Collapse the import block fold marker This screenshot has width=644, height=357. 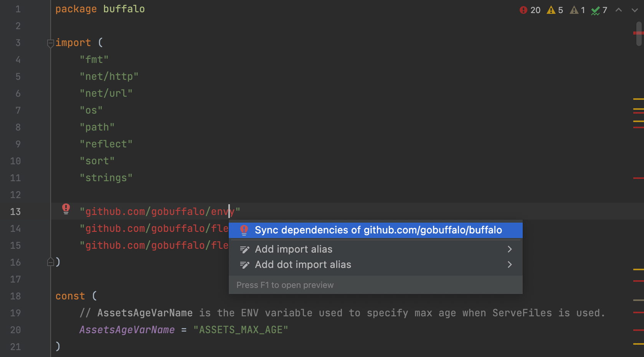(50, 43)
